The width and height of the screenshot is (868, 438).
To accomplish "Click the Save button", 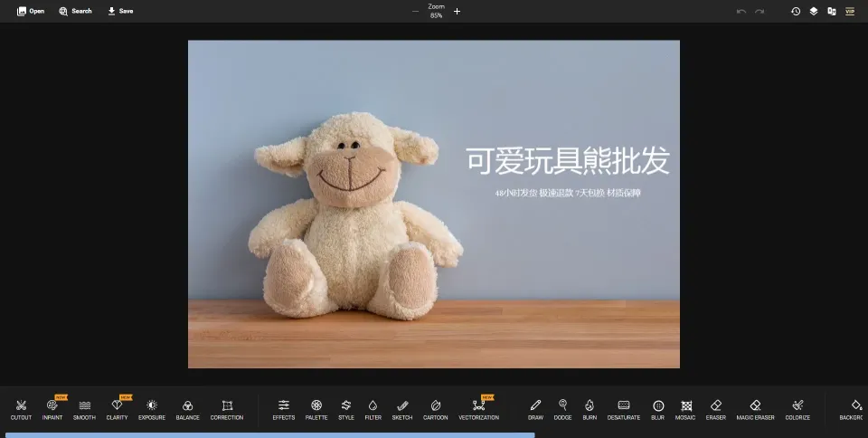I will [120, 12].
